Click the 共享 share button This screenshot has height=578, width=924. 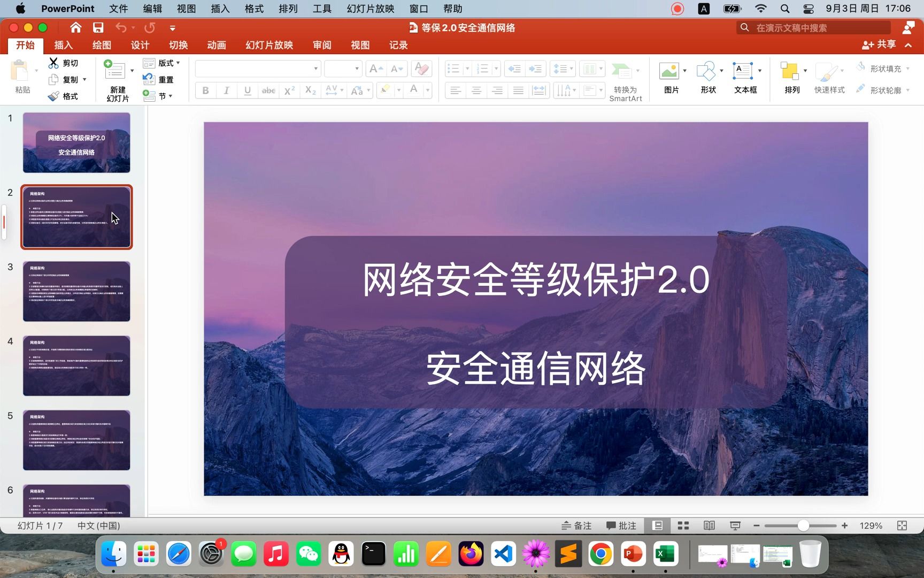coord(879,44)
